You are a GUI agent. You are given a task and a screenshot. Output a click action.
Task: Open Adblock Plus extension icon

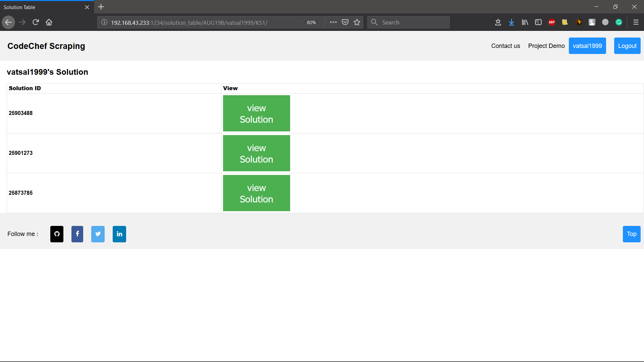click(552, 22)
